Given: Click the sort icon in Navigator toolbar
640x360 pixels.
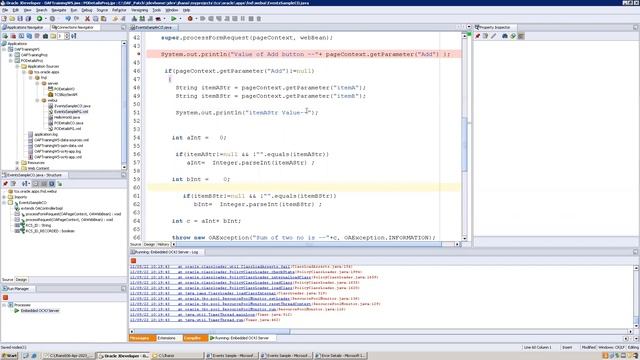Looking at the screenshot, I should pyautogui.click(x=74, y=36).
